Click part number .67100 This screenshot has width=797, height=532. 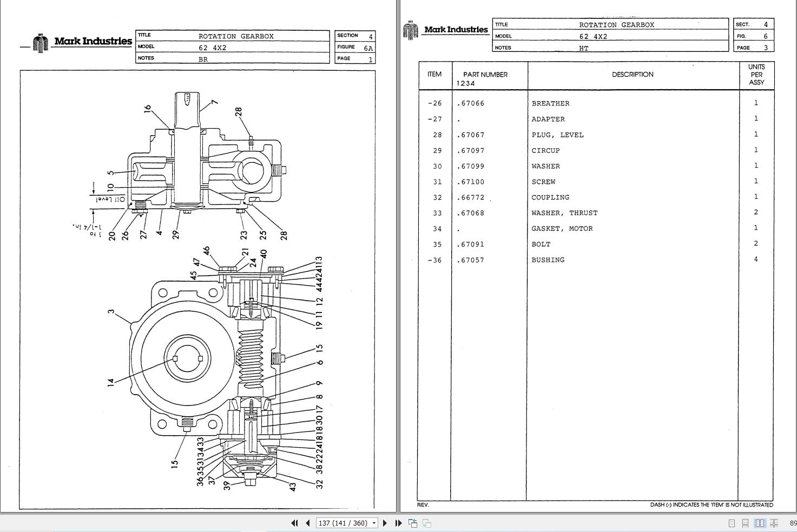pos(471,182)
